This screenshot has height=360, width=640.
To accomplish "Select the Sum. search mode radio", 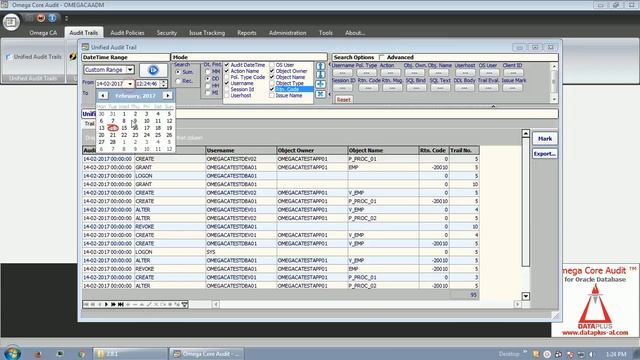I will pyautogui.click(x=178, y=72).
